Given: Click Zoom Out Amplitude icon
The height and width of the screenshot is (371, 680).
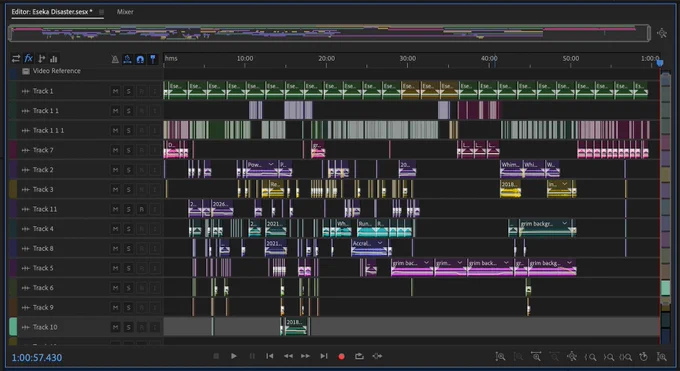Looking at the screenshot, I should pos(518,357).
